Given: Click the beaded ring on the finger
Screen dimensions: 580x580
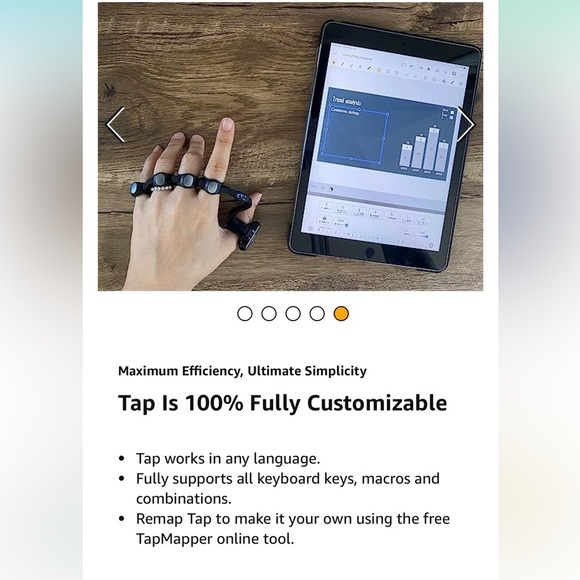Looking at the screenshot, I should click(162, 189).
